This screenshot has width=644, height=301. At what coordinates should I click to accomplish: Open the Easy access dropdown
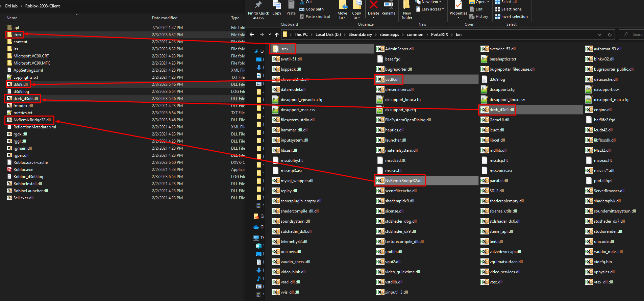coord(429,9)
